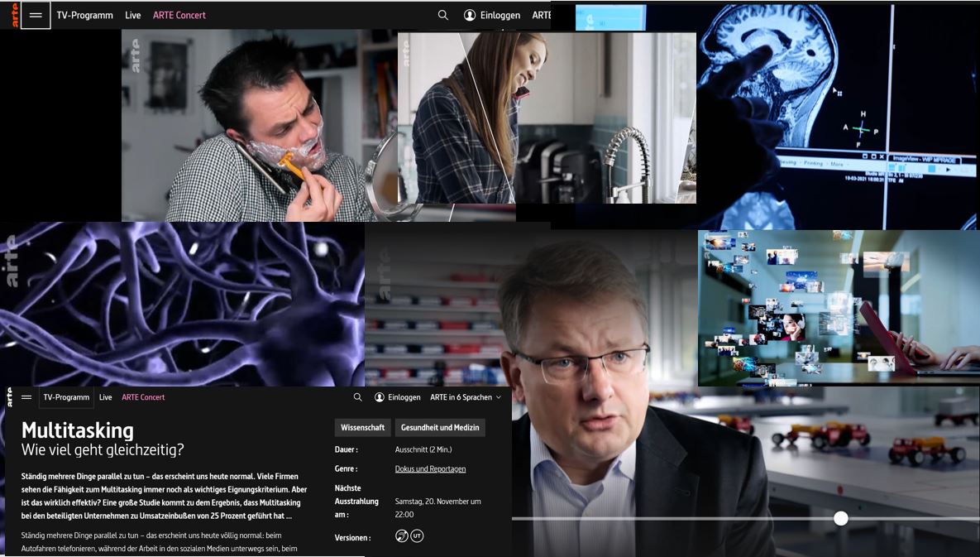980x557 pixels.
Task: Open the image of woman on phone in kitchen
Action: tap(547, 118)
